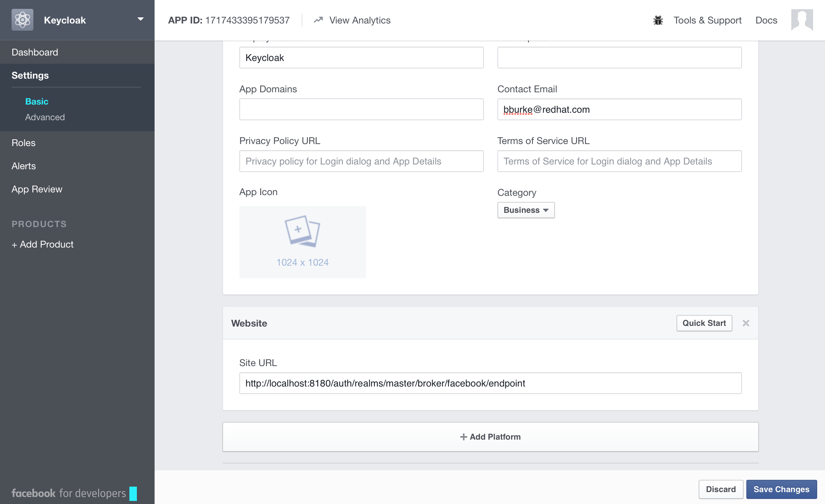Screen dimensions: 825x504
Task: Click Add Platform button
Action: point(491,437)
